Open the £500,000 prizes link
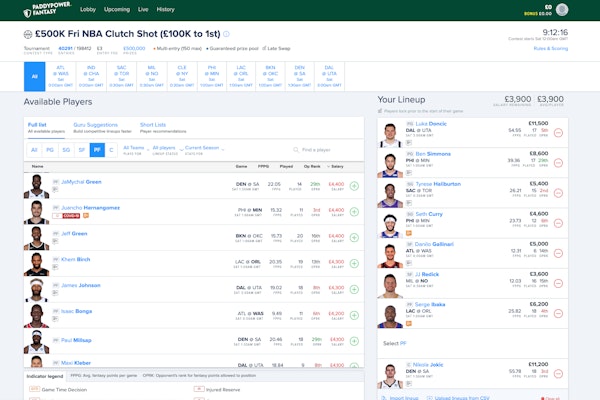The height and width of the screenshot is (400, 600). 134,49
